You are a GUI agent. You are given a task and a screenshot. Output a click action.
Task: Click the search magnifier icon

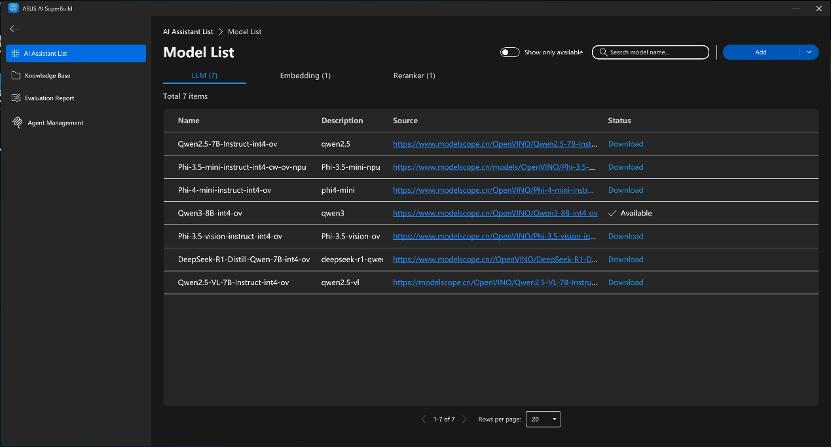[602, 52]
